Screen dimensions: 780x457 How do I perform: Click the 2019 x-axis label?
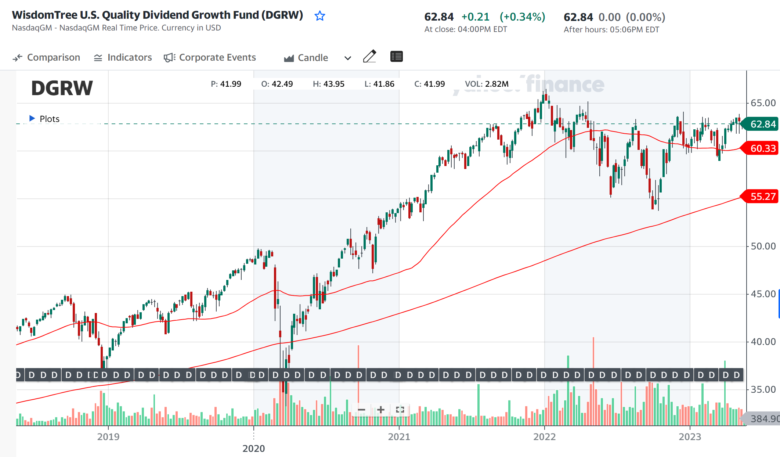pyautogui.click(x=108, y=437)
